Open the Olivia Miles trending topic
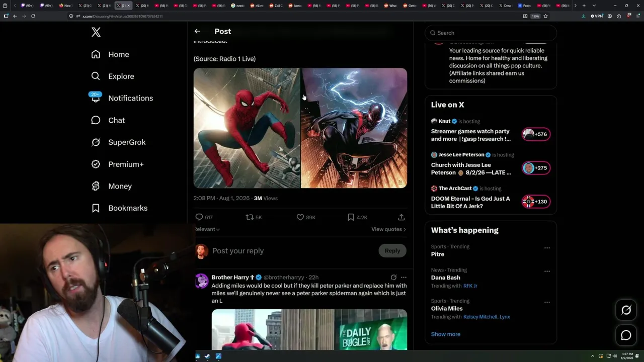This screenshot has width=644, height=362. pos(447,309)
